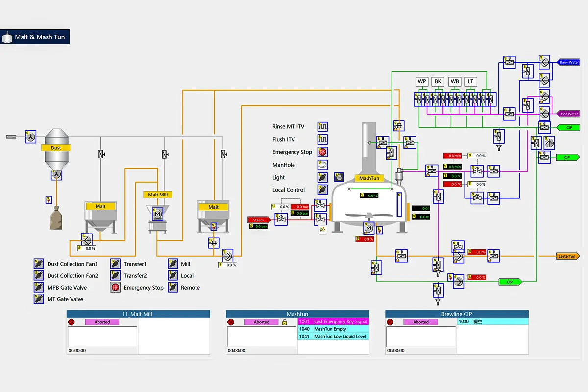Click the orange LauterTun tag
This screenshot has height=392, width=588.
tap(568, 256)
